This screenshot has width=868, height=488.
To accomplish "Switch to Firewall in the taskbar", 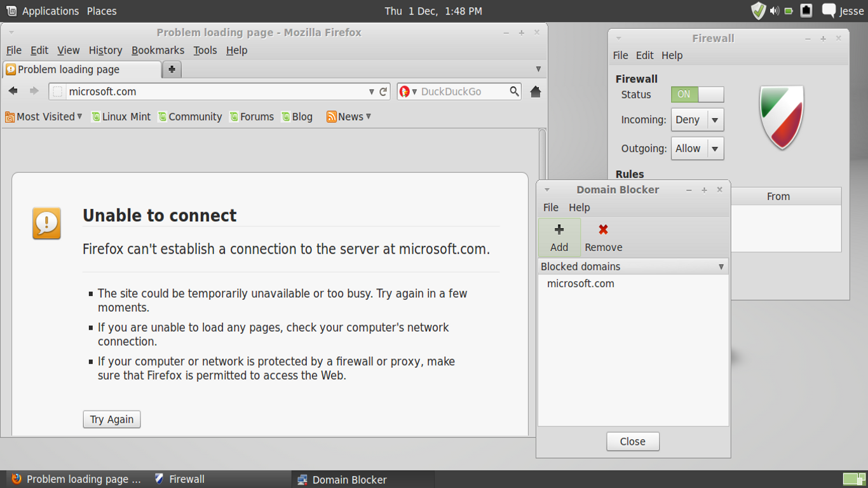I will click(219, 479).
